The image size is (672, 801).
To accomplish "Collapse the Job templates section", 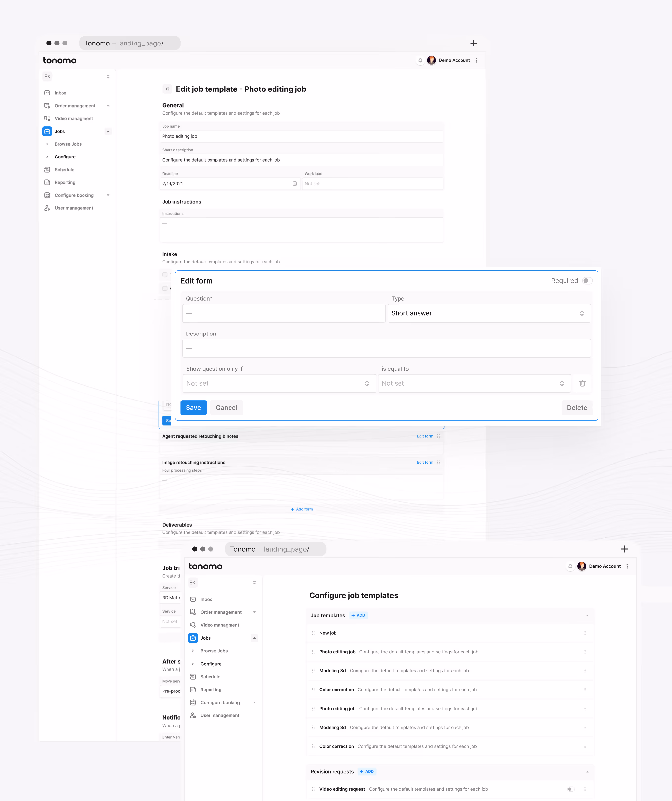I will pyautogui.click(x=587, y=616).
